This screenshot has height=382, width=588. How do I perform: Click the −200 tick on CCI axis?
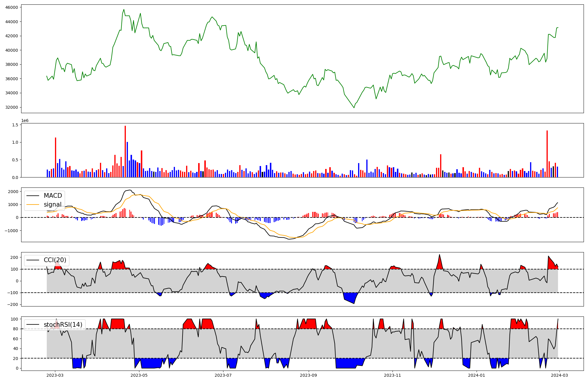(13, 304)
